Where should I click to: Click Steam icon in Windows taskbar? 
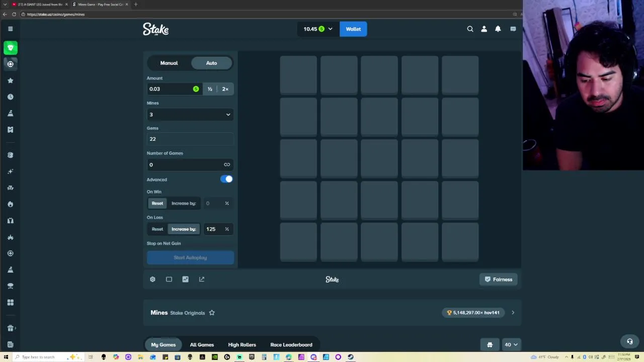click(351, 357)
